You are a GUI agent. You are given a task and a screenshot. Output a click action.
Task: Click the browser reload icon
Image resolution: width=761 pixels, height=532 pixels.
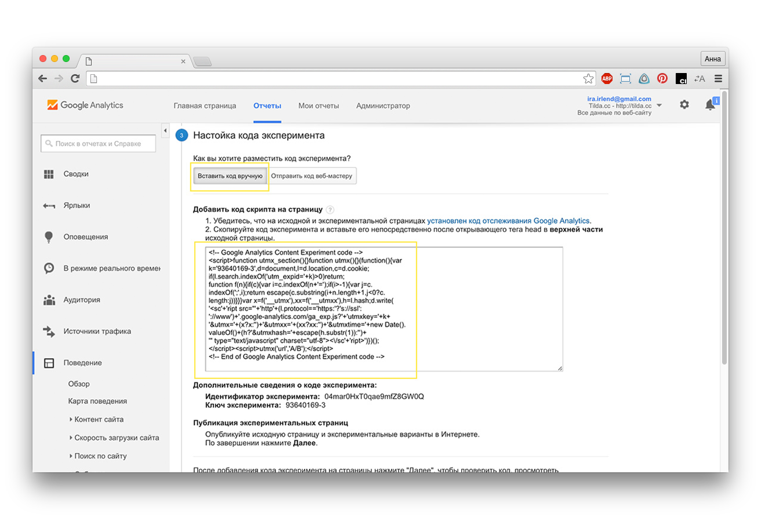[x=75, y=79]
